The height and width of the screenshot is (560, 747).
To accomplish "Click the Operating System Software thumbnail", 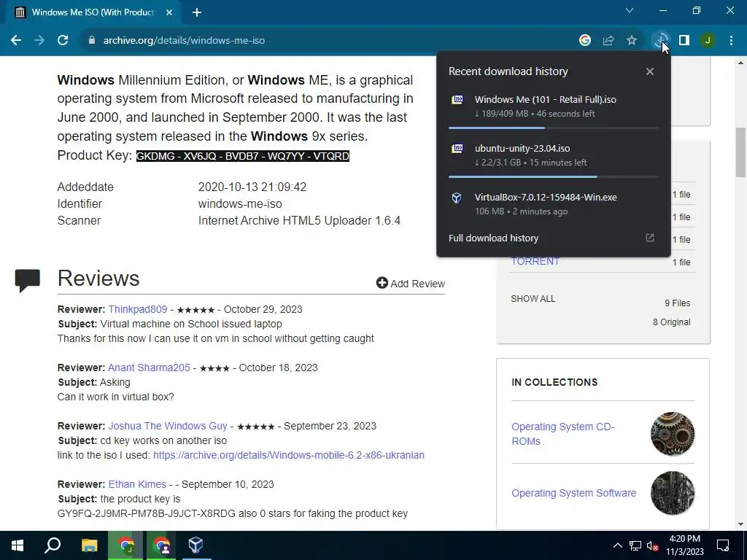I will [673, 493].
